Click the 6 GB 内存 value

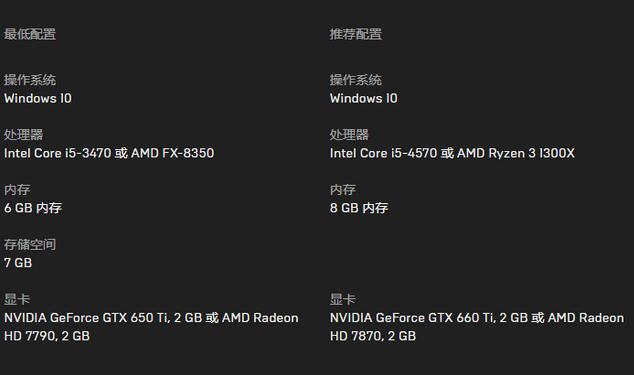coord(33,208)
